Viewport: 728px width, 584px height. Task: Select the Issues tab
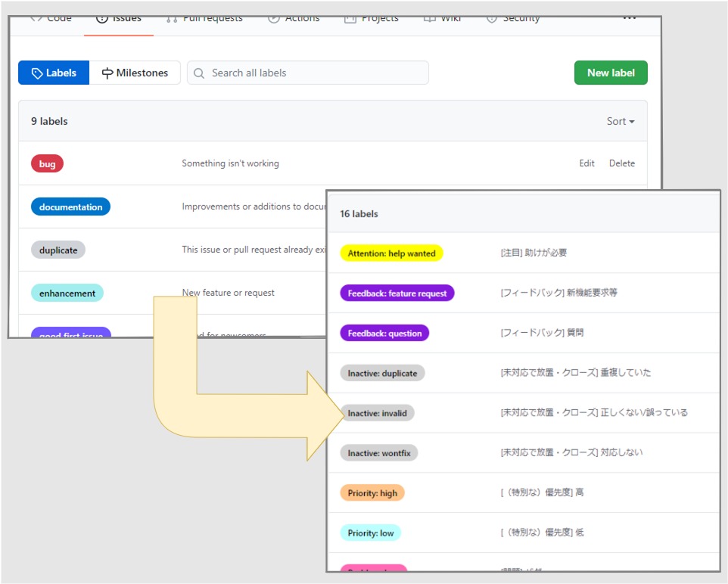click(x=118, y=19)
